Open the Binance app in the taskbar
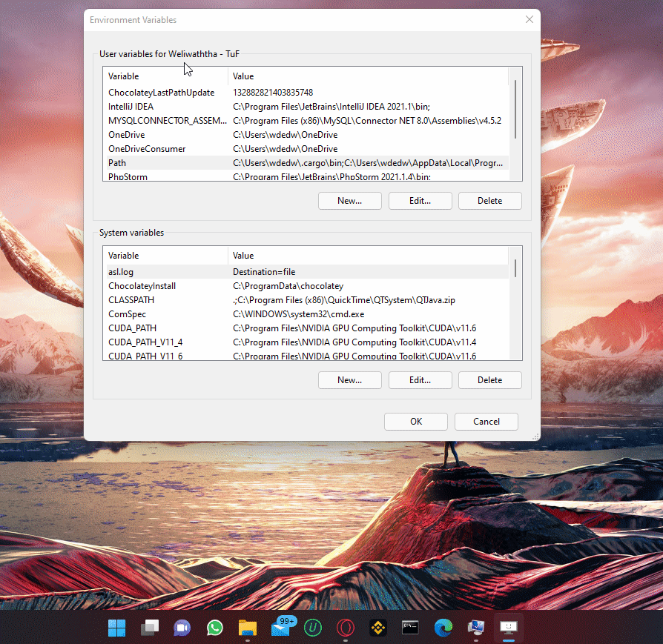Image resolution: width=663 pixels, height=644 pixels. [x=378, y=628]
